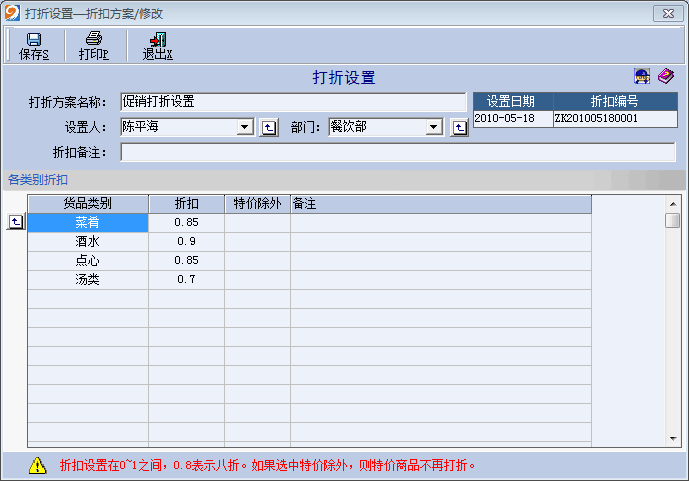The height and width of the screenshot is (481, 689).
Task: Expand the 部门 dropdown showing 餐饮部
Action: [434, 128]
